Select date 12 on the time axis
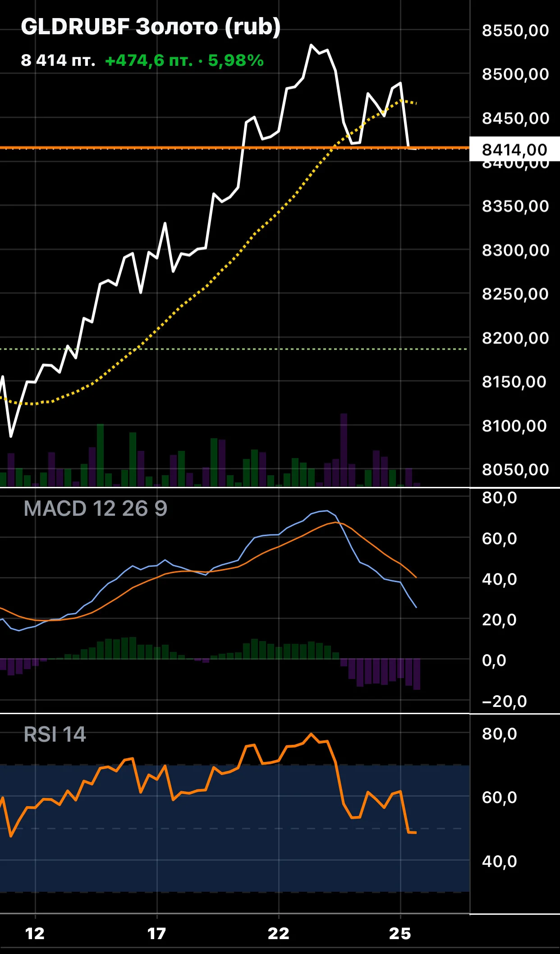The width and height of the screenshot is (560, 954). (x=35, y=933)
